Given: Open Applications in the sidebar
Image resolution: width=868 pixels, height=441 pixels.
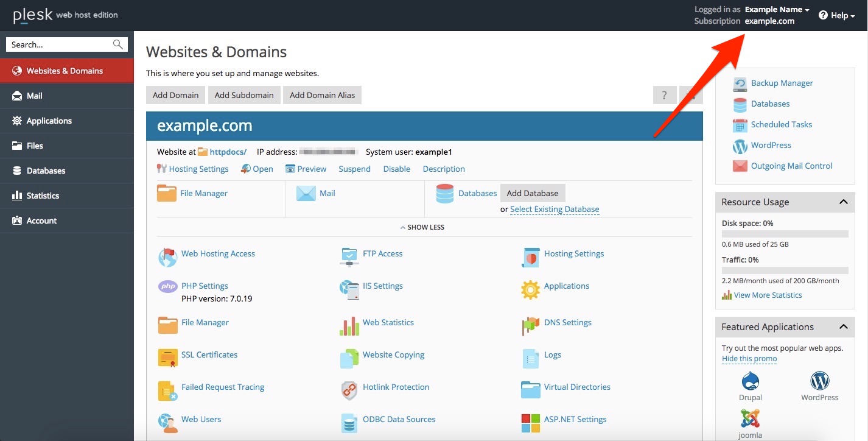Looking at the screenshot, I should point(67,121).
